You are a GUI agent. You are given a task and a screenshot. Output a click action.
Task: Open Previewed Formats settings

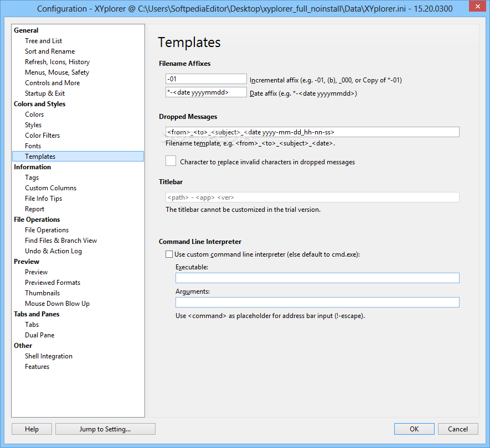(53, 283)
